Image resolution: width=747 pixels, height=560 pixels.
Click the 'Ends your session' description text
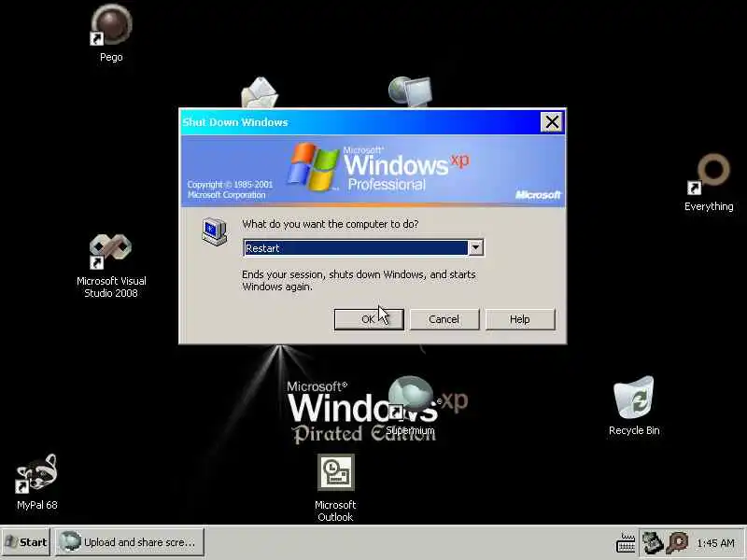pos(359,281)
